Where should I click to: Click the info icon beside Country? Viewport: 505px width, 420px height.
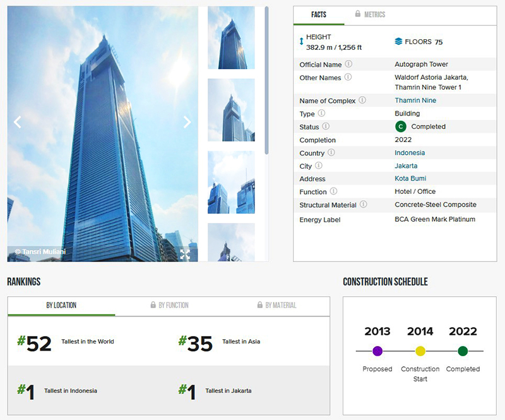(331, 153)
